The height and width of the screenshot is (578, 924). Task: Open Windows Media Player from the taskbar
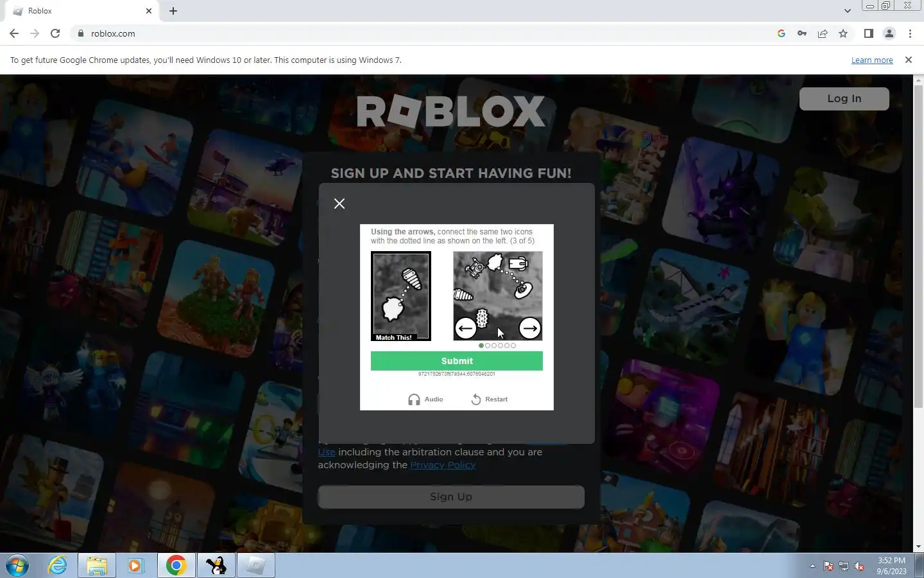[x=135, y=566]
